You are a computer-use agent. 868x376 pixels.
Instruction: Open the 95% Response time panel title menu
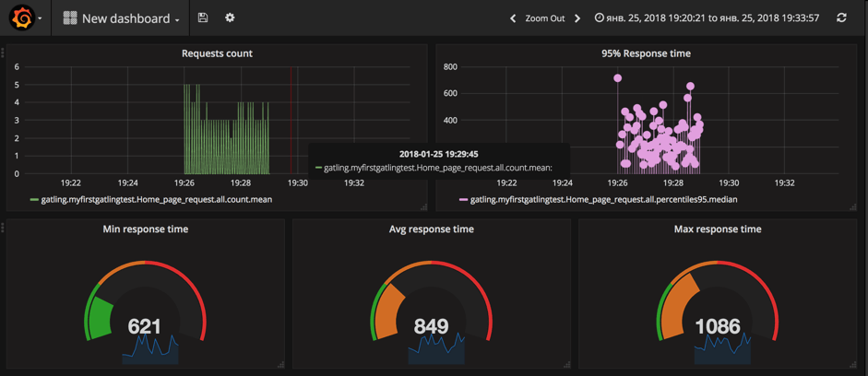tap(646, 53)
